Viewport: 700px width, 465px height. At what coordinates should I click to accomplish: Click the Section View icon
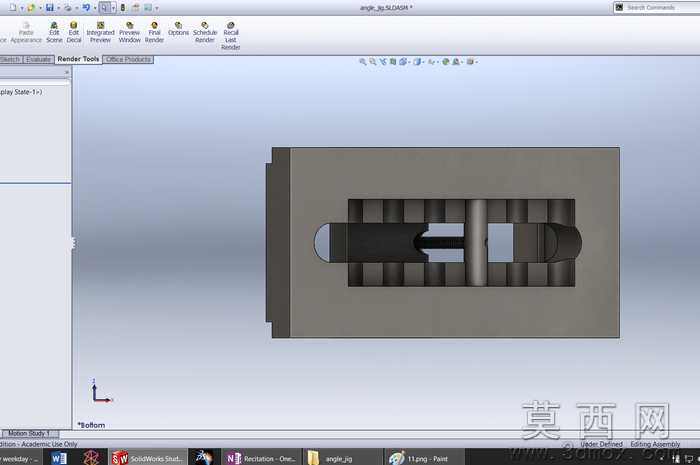coord(393,62)
